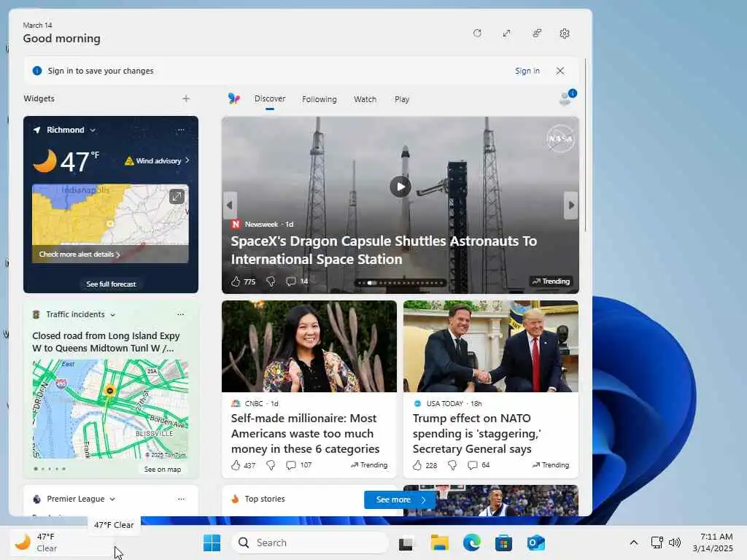Add a widget with plus icon
Screen dimensions: 747x560
186,98
